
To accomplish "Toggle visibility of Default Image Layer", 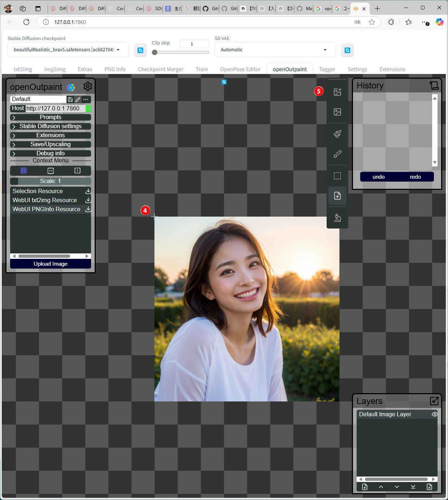I will 434,414.
